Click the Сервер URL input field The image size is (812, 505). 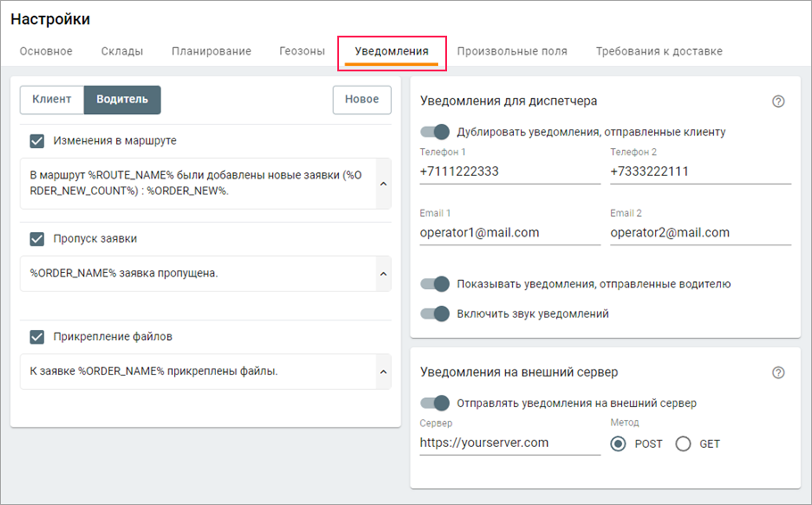pyautogui.click(x=510, y=443)
